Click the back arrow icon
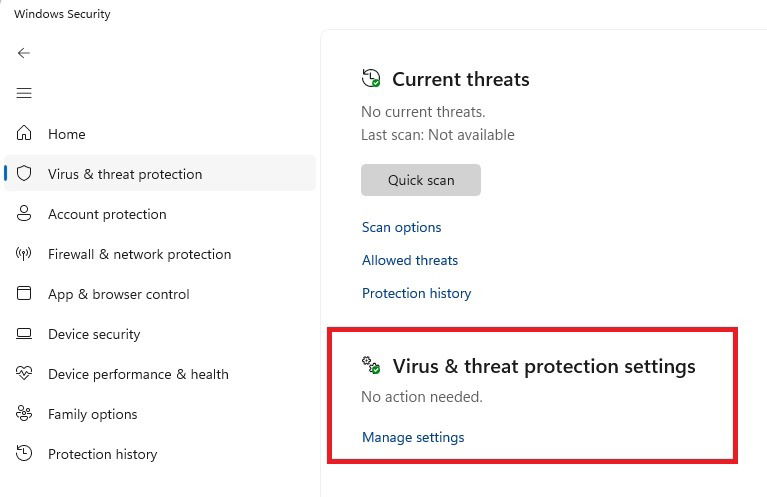Image resolution: width=767 pixels, height=497 pixels. [x=23, y=53]
